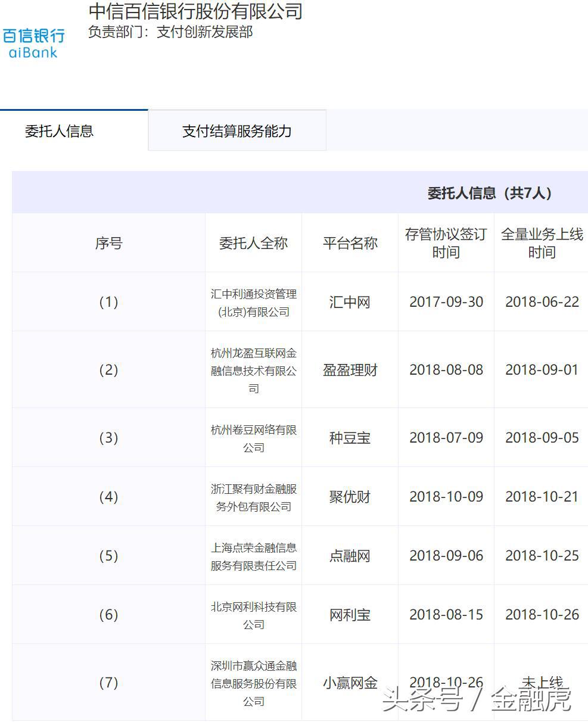The height and width of the screenshot is (722, 588).
Task: Click 北京网利科技有限公司 cell
Action: (253, 615)
